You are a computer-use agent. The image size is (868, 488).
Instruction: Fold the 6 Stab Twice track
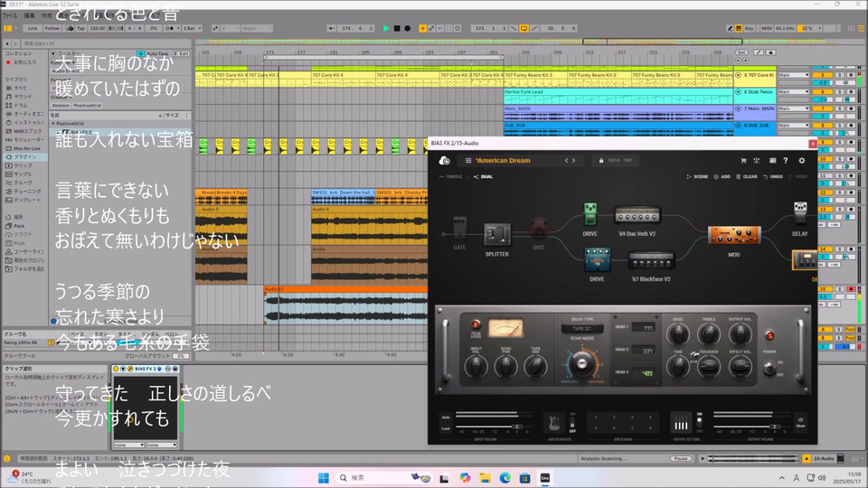738,92
